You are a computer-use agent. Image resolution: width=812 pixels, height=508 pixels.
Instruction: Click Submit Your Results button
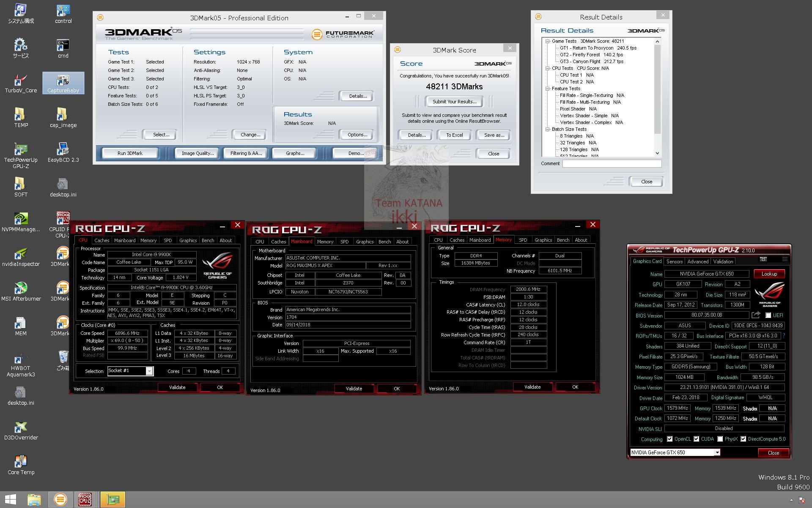click(x=454, y=102)
